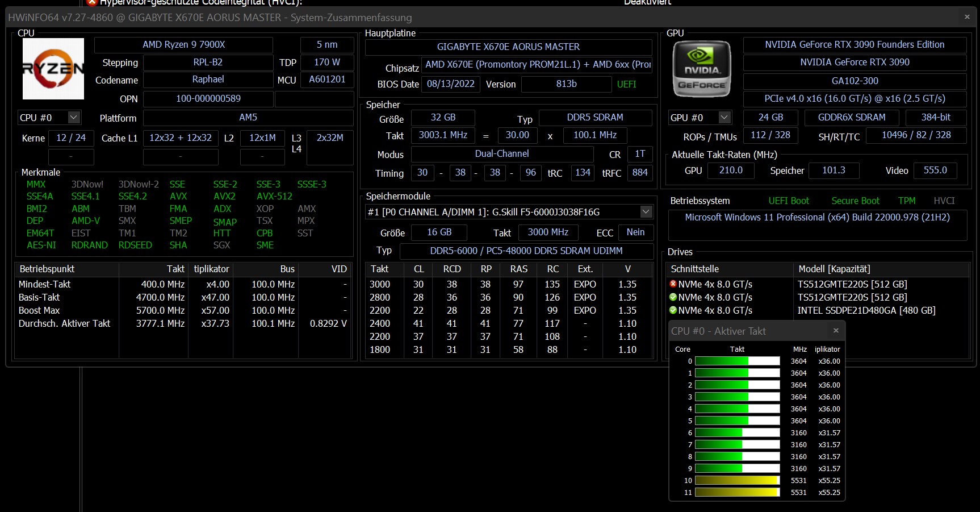
Task: Select the Basis-Takt row
Action: click(x=183, y=298)
